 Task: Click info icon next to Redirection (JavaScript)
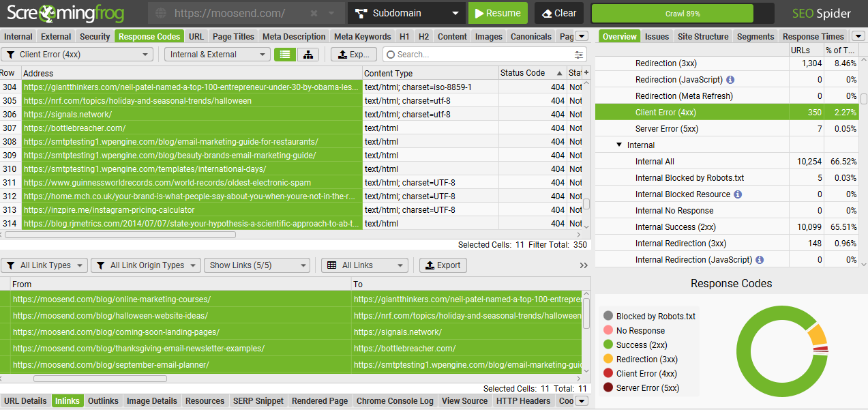(731, 80)
